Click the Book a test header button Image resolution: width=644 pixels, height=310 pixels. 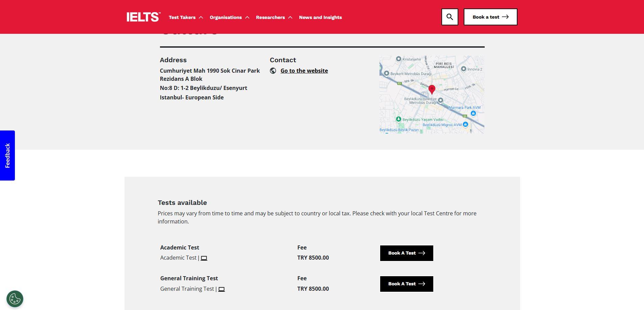[x=490, y=17]
